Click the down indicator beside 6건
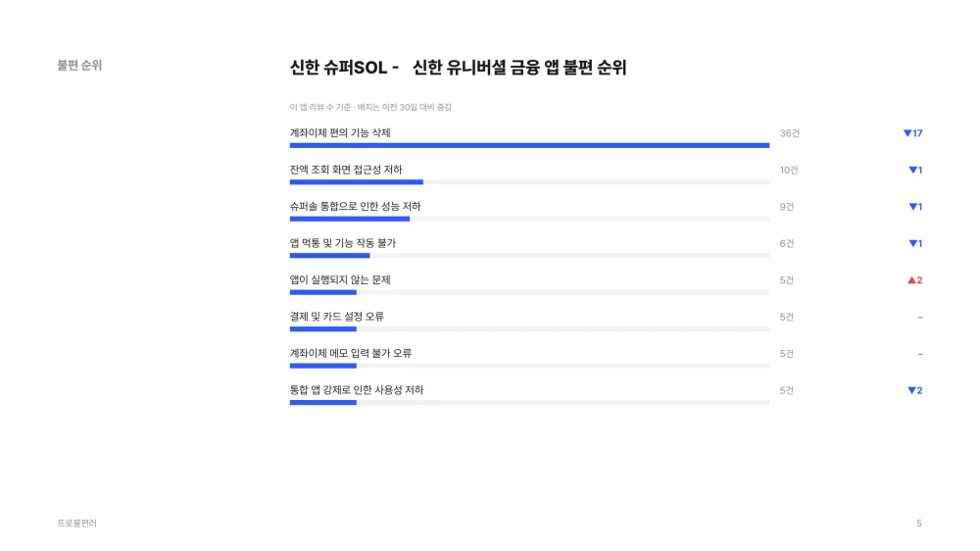Viewport: 980px width, 551px height. (915, 244)
